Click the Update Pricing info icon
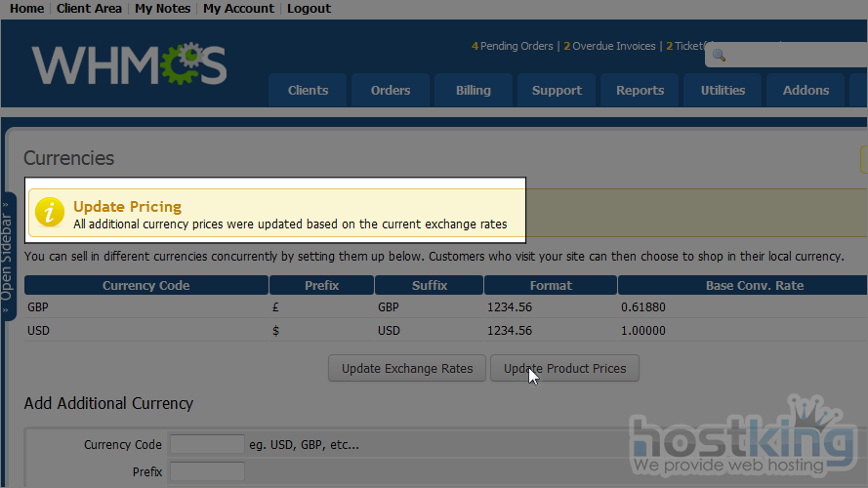This screenshot has width=868, height=488. 51,214
